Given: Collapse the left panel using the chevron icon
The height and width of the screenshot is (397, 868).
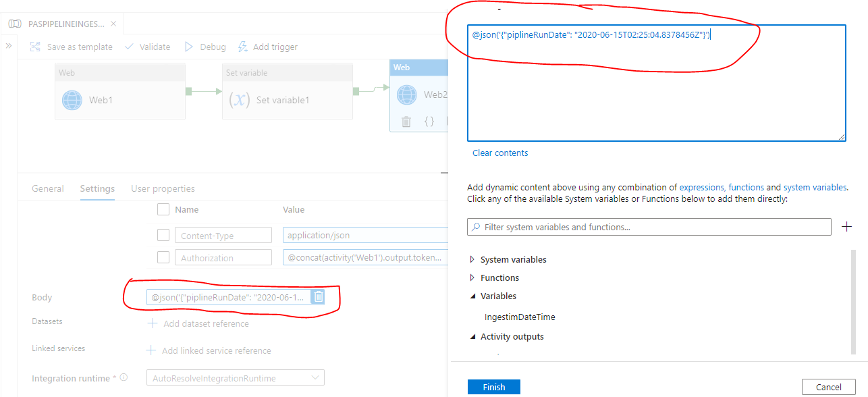Looking at the screenshot, I should click(x=8, y=47).
